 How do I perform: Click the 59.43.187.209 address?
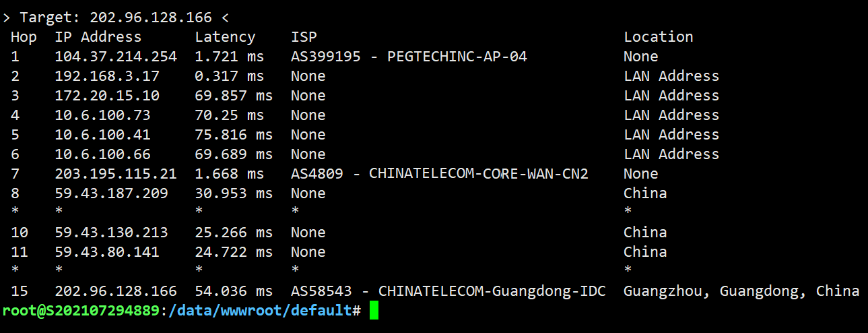[111, 193]
